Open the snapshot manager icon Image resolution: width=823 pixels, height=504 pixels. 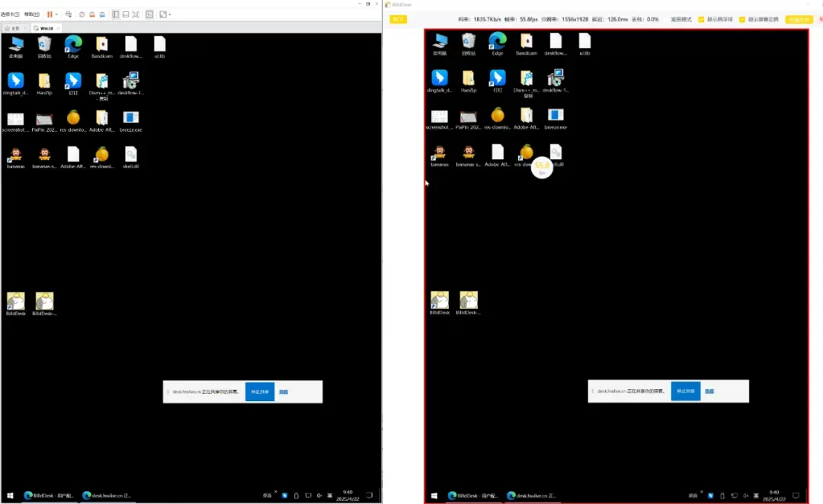[102, 14]
